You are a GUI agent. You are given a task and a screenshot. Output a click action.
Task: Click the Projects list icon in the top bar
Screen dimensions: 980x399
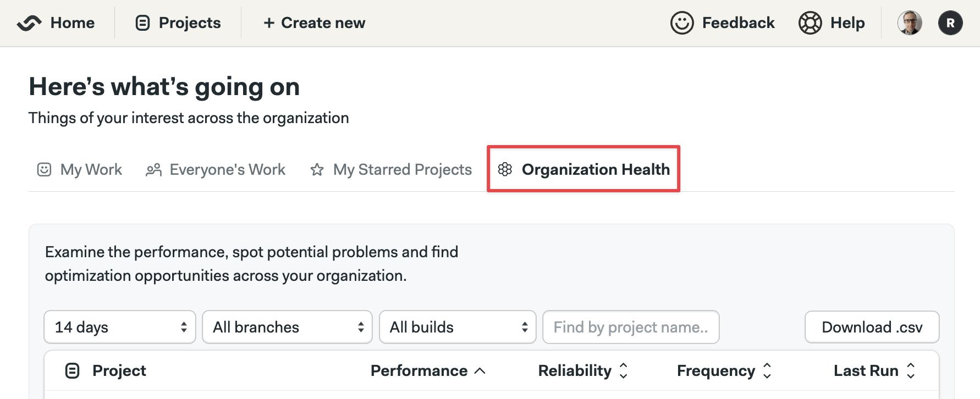click(x=142, y=23)
